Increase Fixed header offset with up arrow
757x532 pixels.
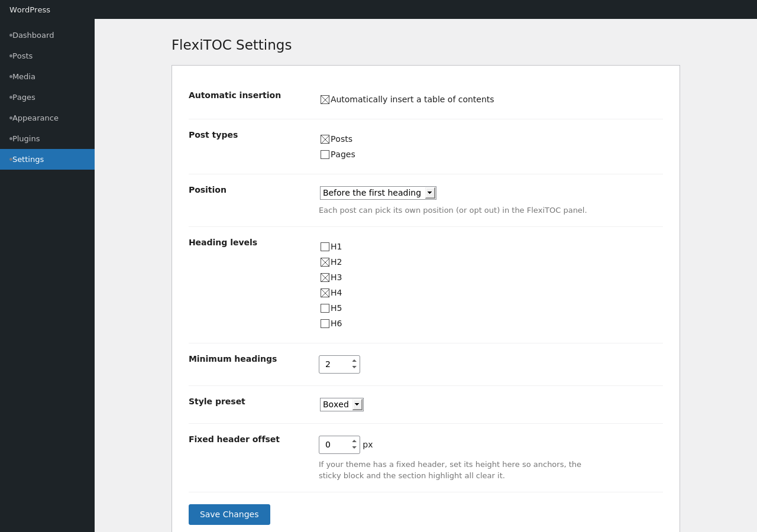click(x=354, y=441)
